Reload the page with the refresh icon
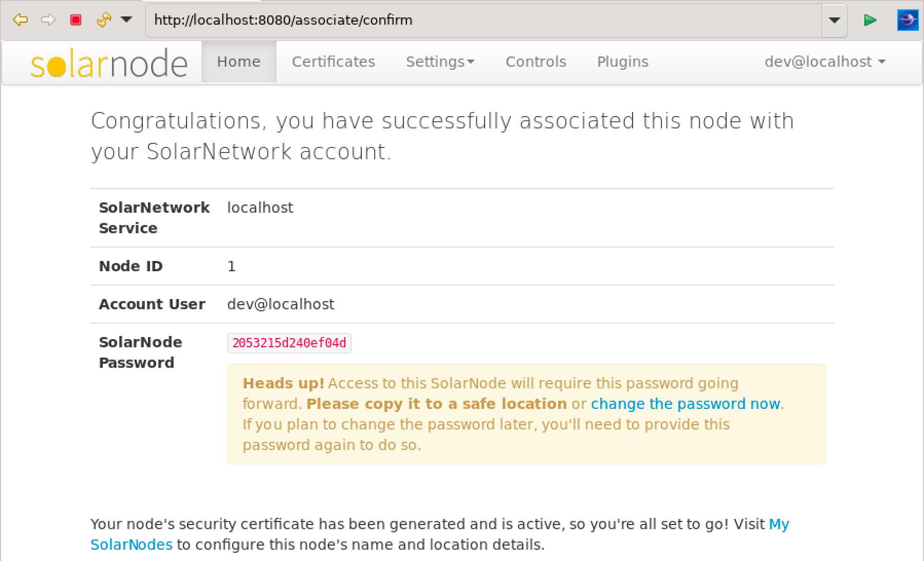Image resolution: width=924 pixels, height=561 pixels. pos(103,20)
